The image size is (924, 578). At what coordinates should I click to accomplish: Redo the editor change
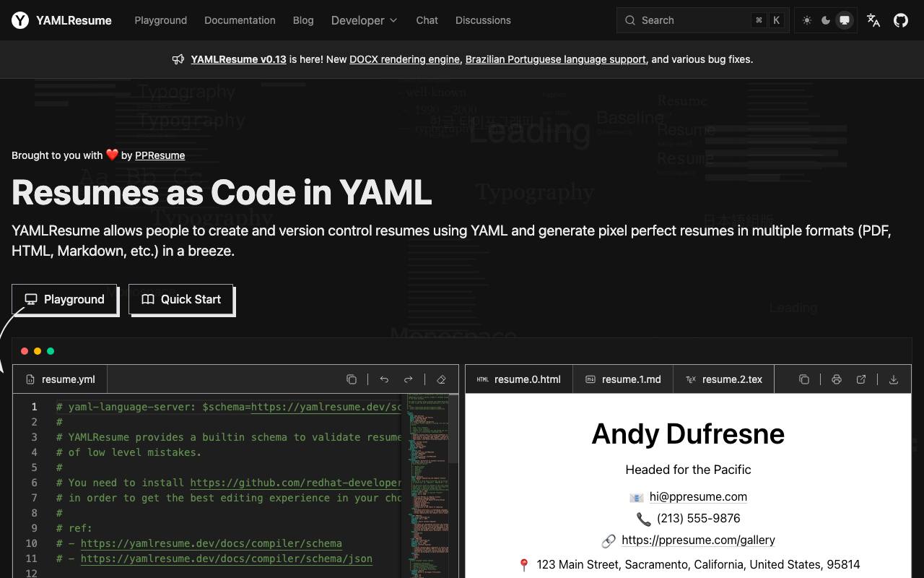pyautogui.click(x=408, y=379)
